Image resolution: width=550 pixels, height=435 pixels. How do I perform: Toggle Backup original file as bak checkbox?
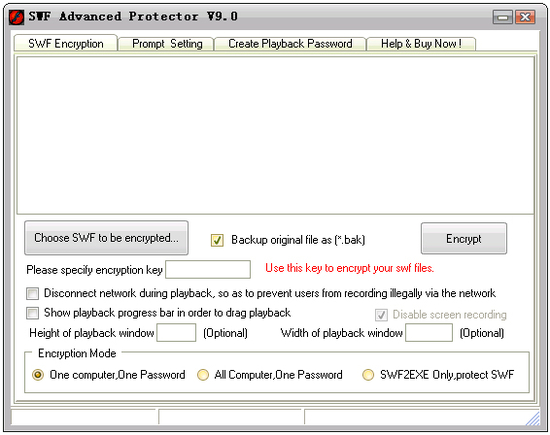[217, 240]
